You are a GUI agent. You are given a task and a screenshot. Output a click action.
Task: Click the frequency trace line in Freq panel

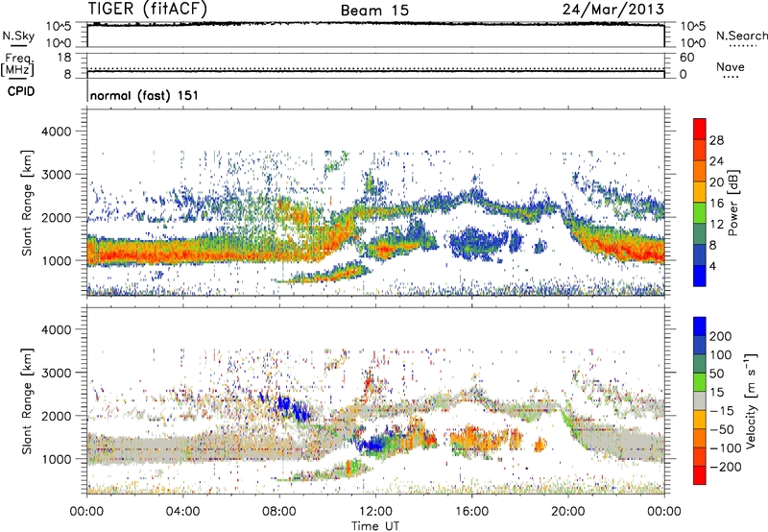tap(375, 72)
